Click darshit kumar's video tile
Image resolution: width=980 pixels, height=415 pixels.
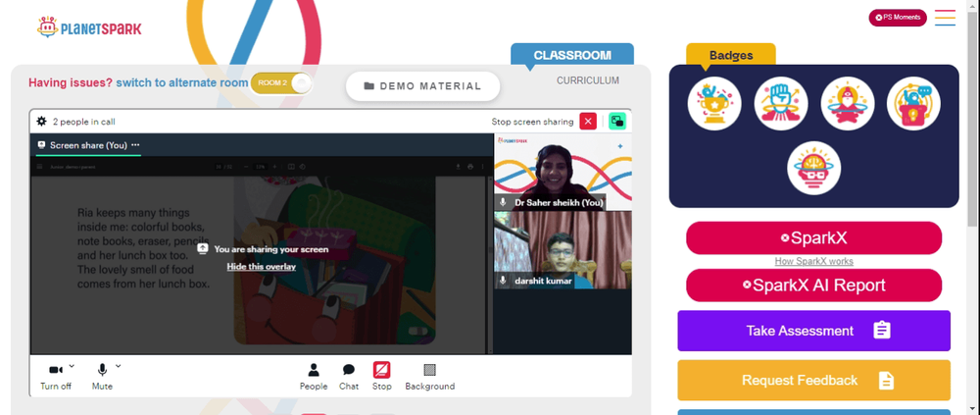pyautogui.click(x=563, y=250)
